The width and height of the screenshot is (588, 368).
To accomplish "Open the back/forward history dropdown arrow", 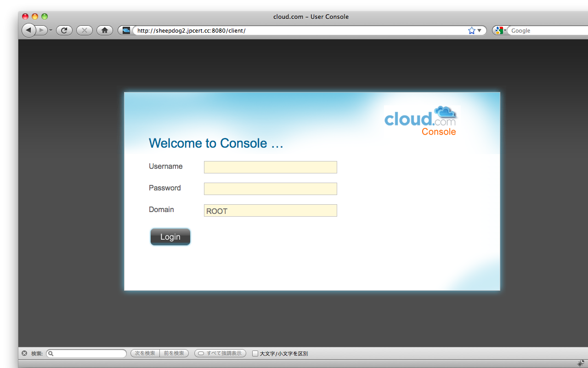I will [x=51, y=30].
